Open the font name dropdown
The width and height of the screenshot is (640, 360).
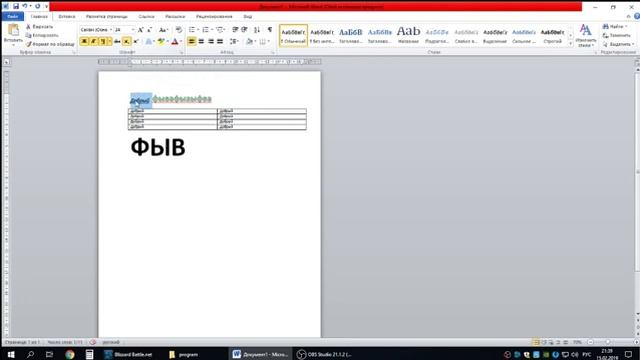coord(111,30)
